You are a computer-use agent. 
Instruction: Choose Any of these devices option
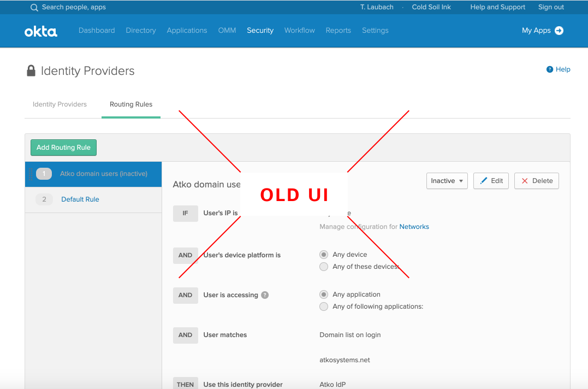coord(323,267)
